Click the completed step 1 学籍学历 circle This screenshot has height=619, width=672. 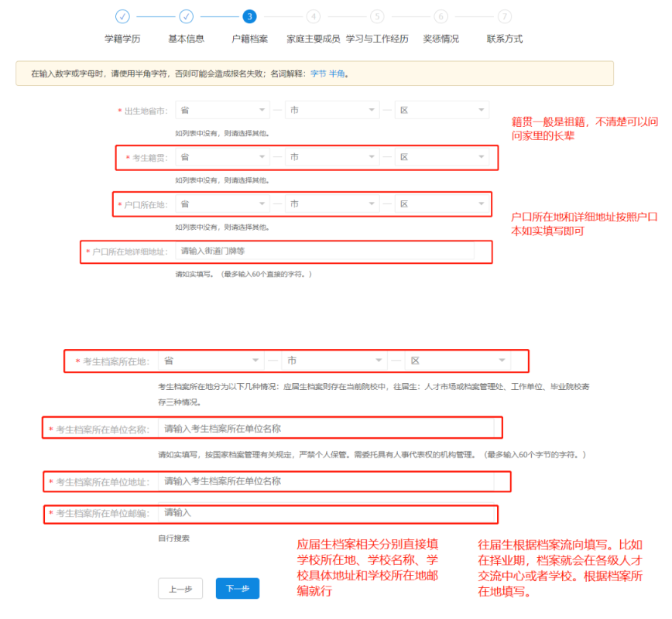point(122,16)
